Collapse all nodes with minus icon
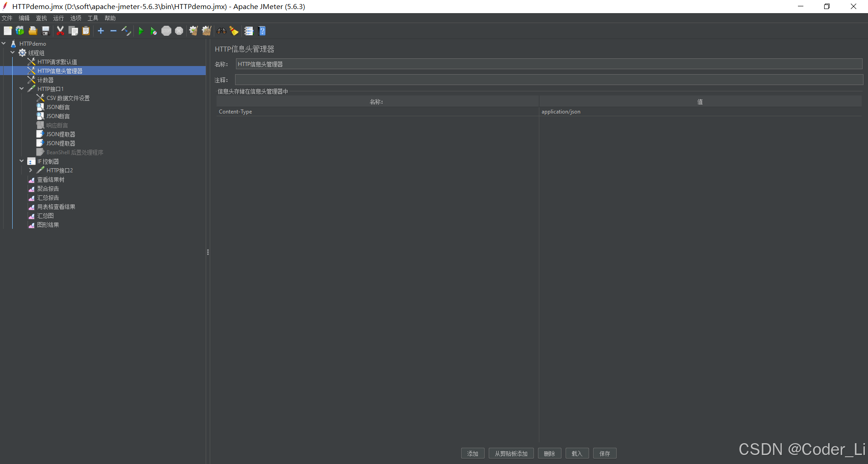The width and height of the screenshot is (868, 464). 113,31
